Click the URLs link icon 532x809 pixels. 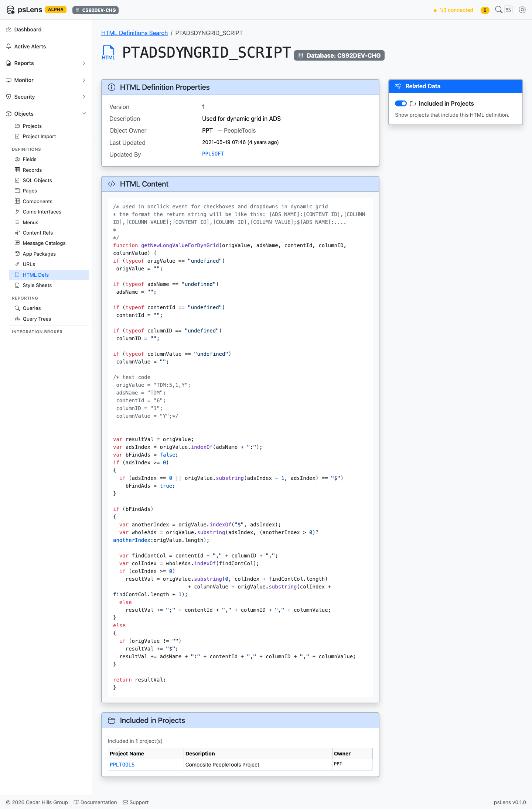17,264
